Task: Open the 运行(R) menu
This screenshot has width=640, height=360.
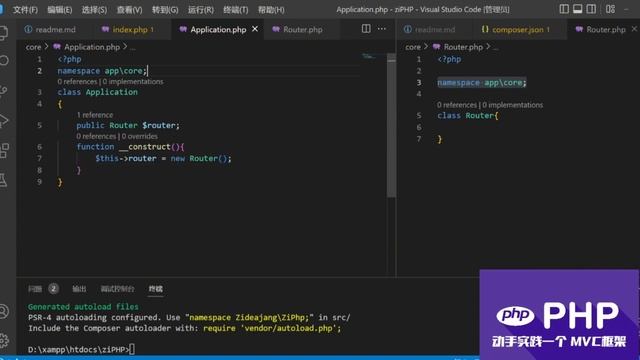Action: pos(200,9)
